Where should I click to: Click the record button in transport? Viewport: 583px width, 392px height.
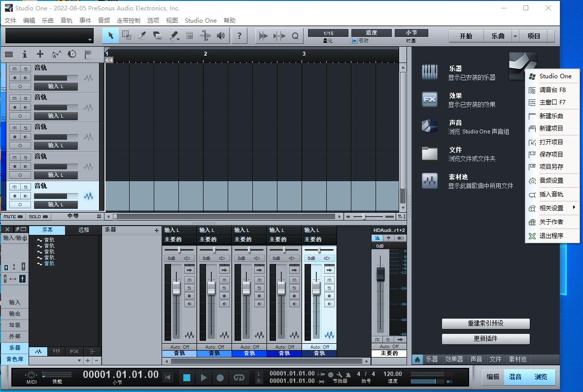pos(220,378)
